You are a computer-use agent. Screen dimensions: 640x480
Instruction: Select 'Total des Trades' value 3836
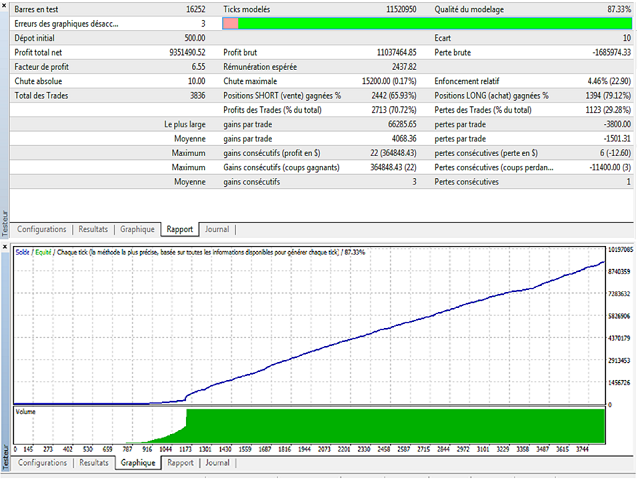pos(198,96)
